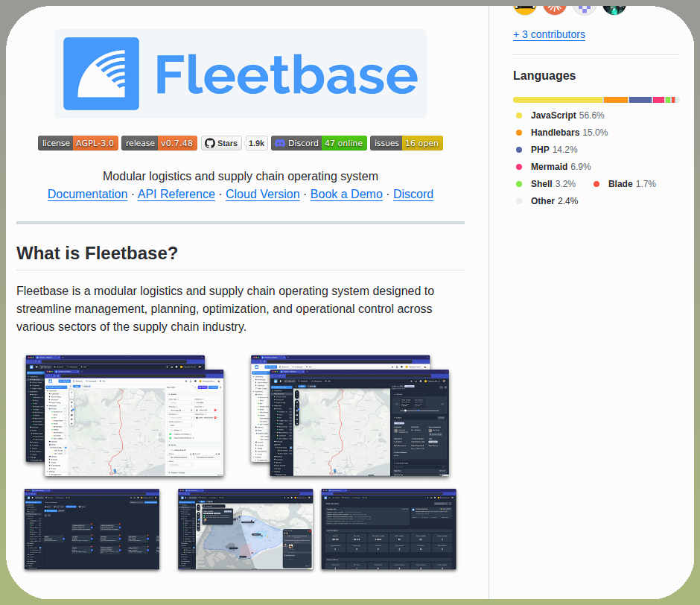Open the Cloud Version link

point(262,194)
